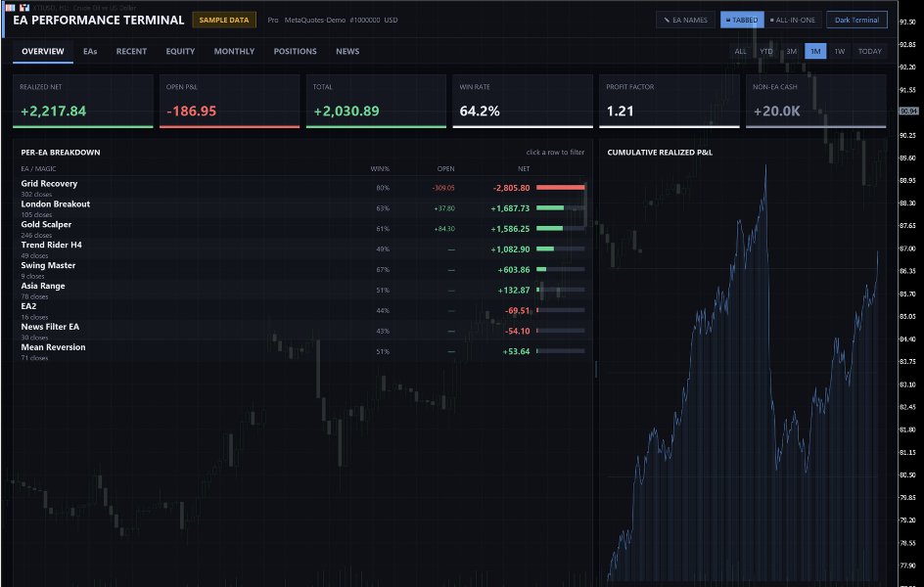Show ALL time period data
Image resolution: width=924 pixels, height=587 pixels.
point(740,51)
